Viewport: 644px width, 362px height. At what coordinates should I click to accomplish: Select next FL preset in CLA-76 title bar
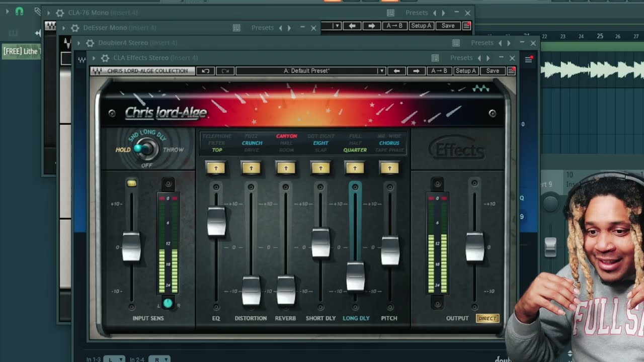(443, 13)
